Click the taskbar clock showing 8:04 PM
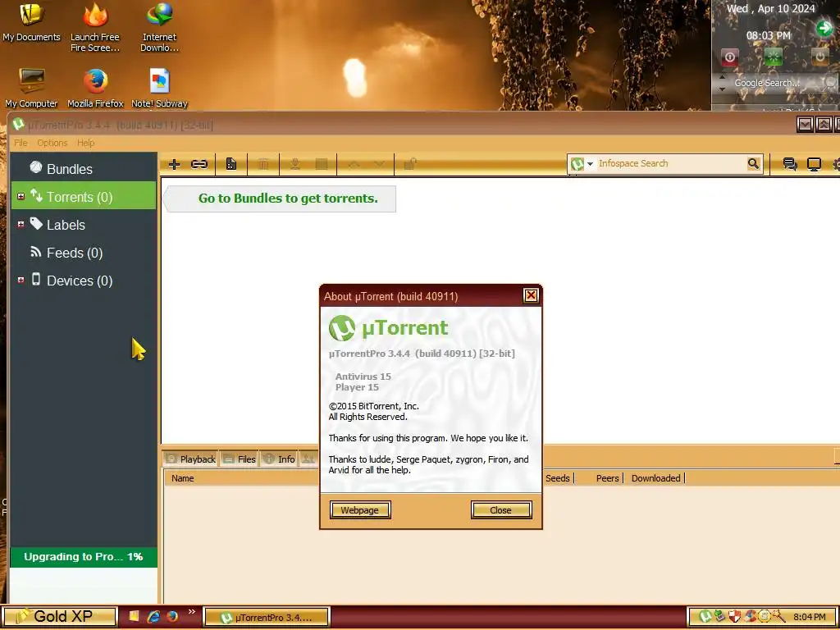 [810, 617]
